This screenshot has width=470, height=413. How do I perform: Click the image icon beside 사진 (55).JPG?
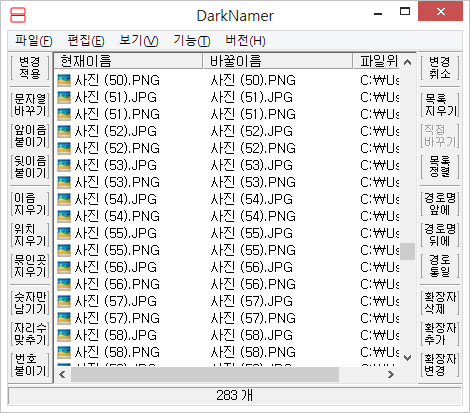(64, 233)
